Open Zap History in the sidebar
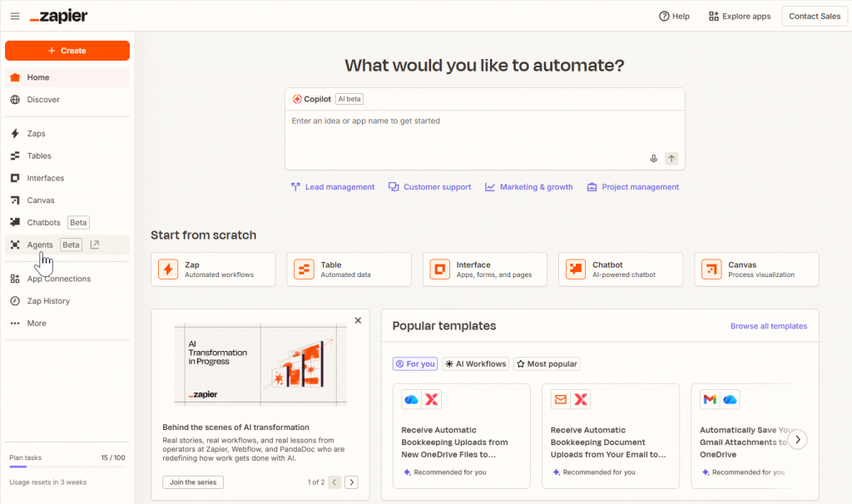 tap(47, 301)
